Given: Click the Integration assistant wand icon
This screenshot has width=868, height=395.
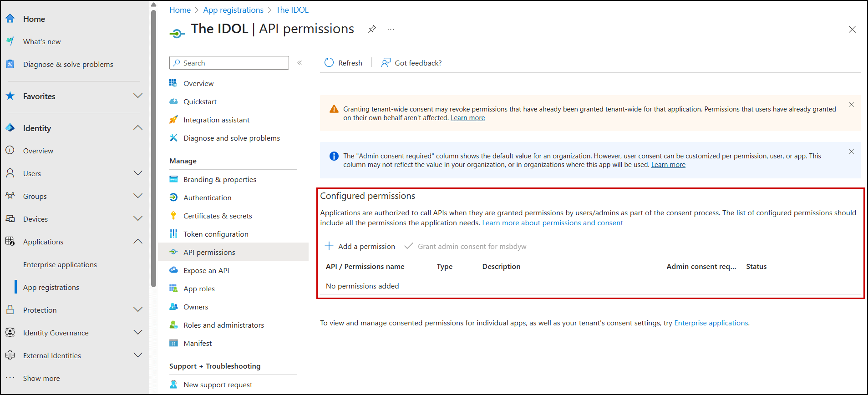Looking at the screenshot, I should 173,120.
